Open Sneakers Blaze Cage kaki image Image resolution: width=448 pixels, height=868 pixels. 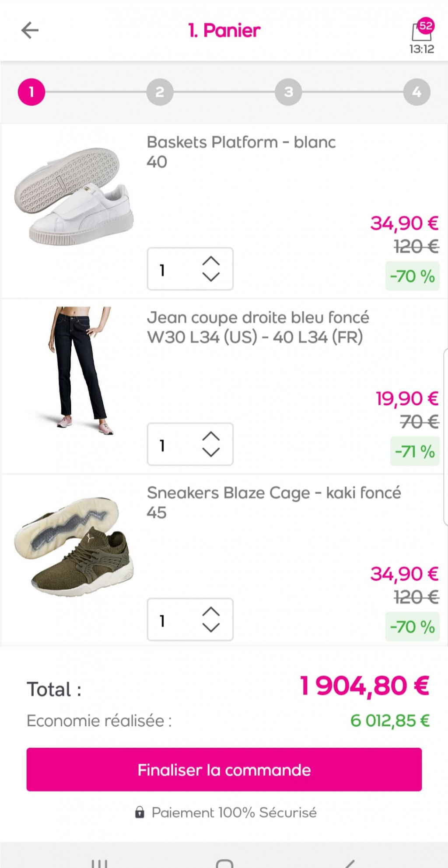point(74,547)
